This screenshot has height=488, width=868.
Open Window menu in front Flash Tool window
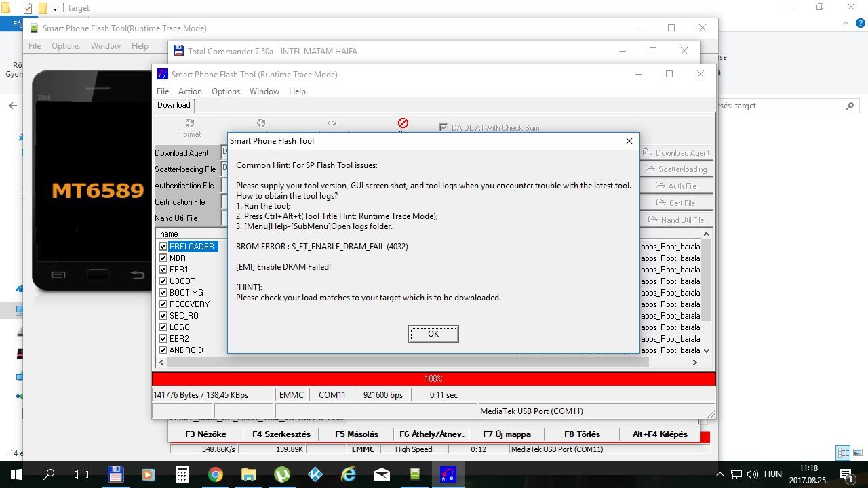264,91
